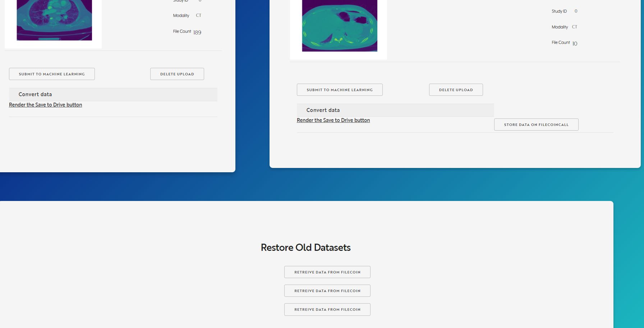Select the Study ID label in the 10-file card
This screenshot has width=644, height=328.
(x=559, y=11)
